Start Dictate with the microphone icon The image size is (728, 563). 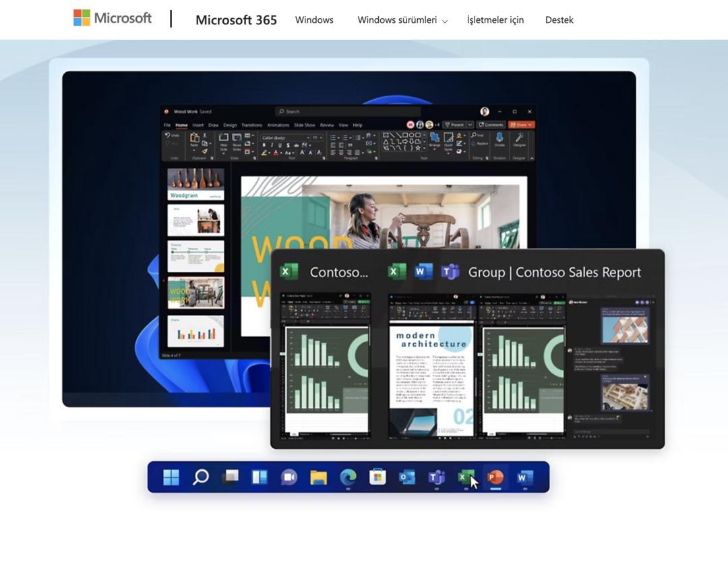499,138
